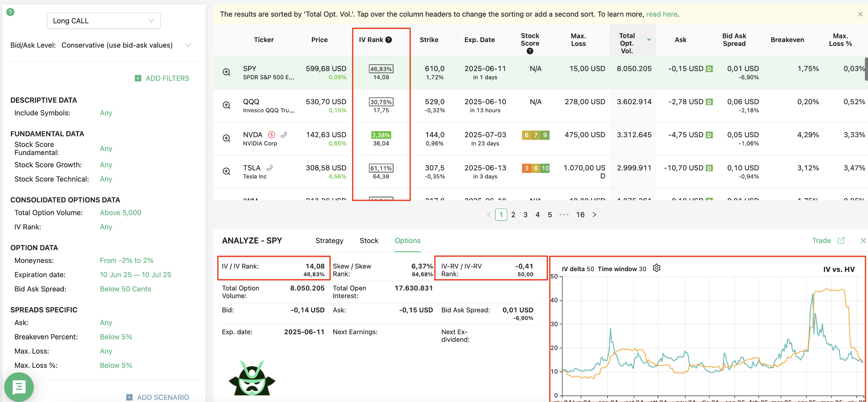Click Stock Score help question icon
This screenshot has width=868, height=402.
(x=530, y=51)
